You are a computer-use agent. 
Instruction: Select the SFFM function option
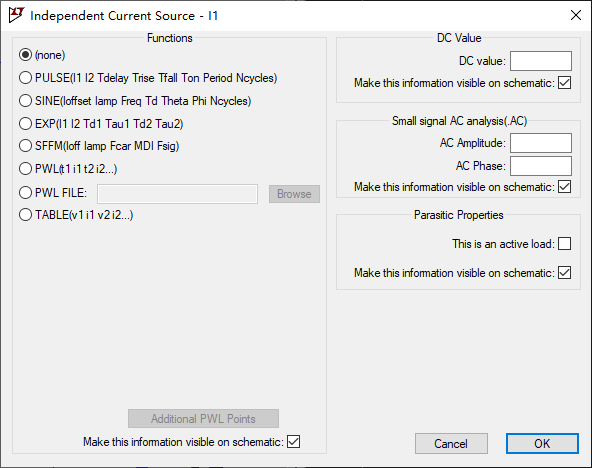pyautogui.click(x=25, y=146)
